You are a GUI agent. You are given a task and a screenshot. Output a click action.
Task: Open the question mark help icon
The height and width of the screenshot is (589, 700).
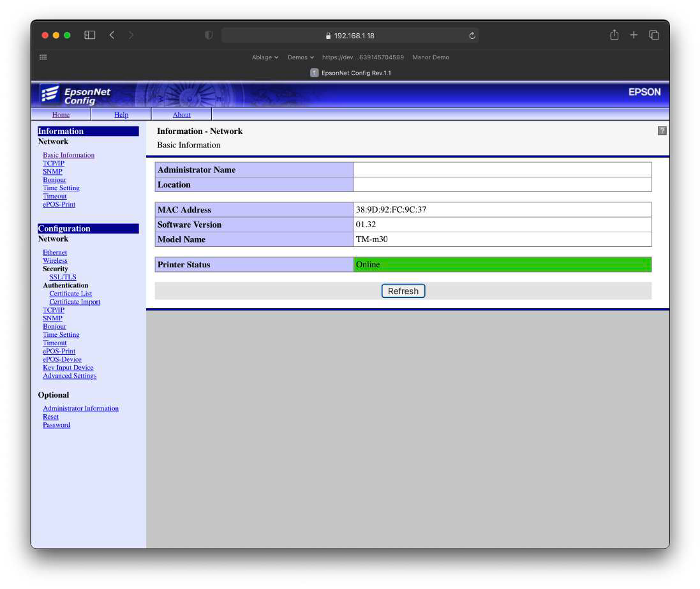pos(662,130)
